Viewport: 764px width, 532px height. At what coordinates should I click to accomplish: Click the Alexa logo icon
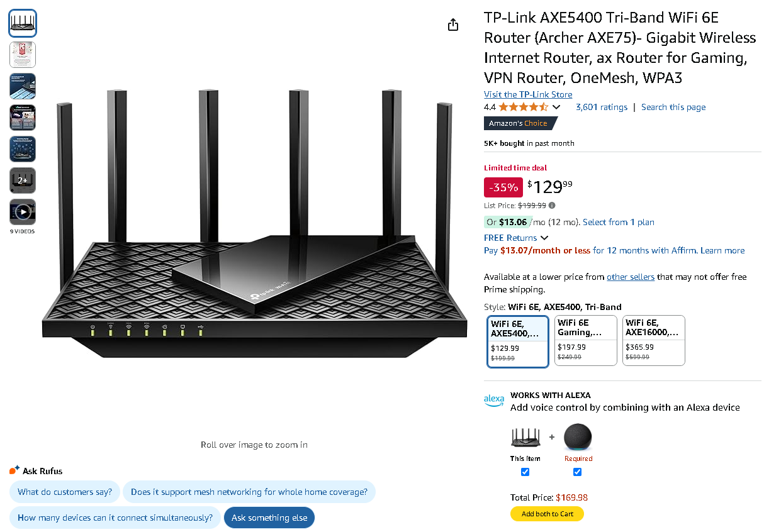click(x=494, y=400)
